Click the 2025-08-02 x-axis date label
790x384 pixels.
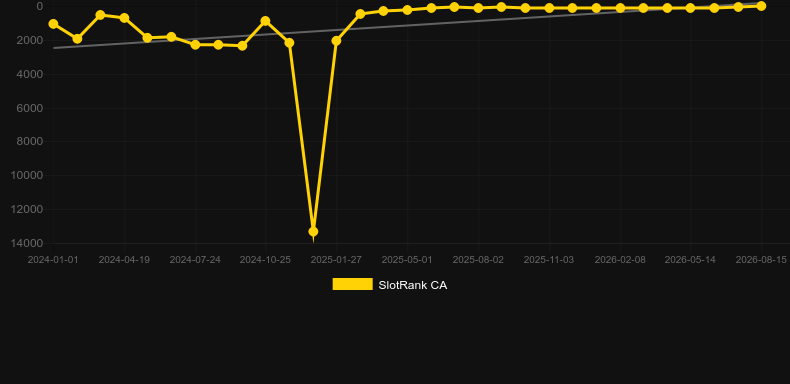coord(478,260)
